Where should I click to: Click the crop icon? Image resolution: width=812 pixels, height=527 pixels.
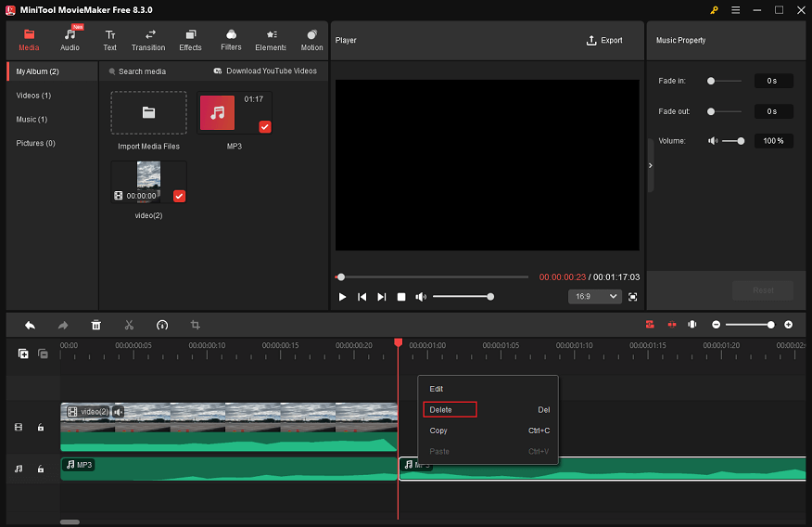point(196,326)
